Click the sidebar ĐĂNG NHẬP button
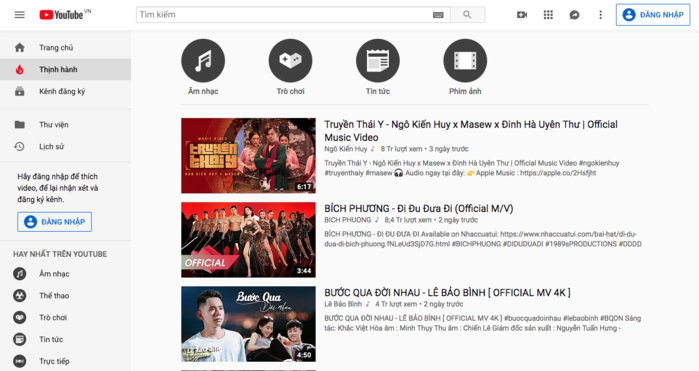Viewport: 699px width, 371px height. click(54, 222)
